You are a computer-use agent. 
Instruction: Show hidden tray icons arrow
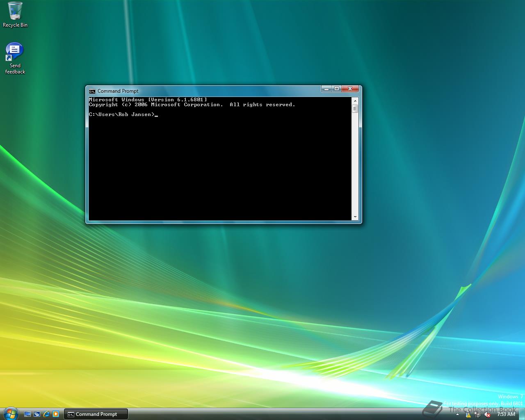[x=457, y=414]
